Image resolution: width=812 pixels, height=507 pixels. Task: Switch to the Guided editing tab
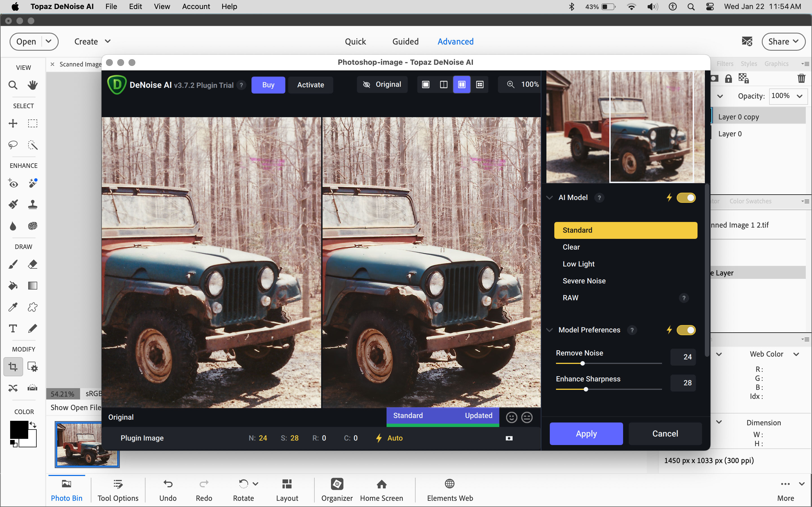click(x=405, y=41)
